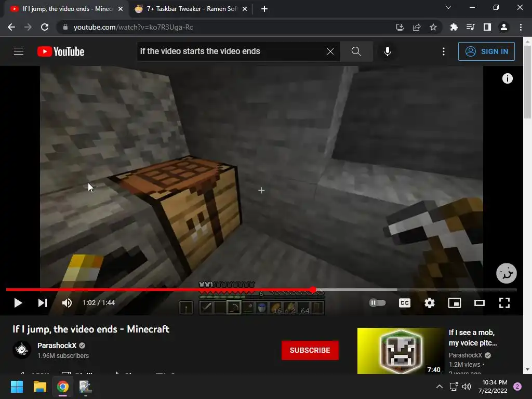The width and height of the screenshot is (532, 399).
Task: View site info via the lock icon
Action: click(x=65, y=27)
